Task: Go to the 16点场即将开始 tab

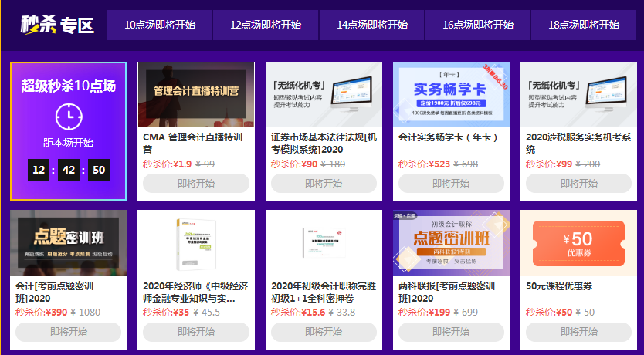Action: pyautogui.click(x=478, y=25)
